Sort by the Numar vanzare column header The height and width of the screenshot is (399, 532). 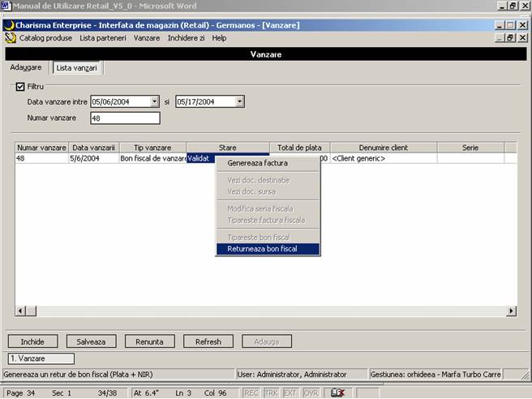[x=41, y=148]
